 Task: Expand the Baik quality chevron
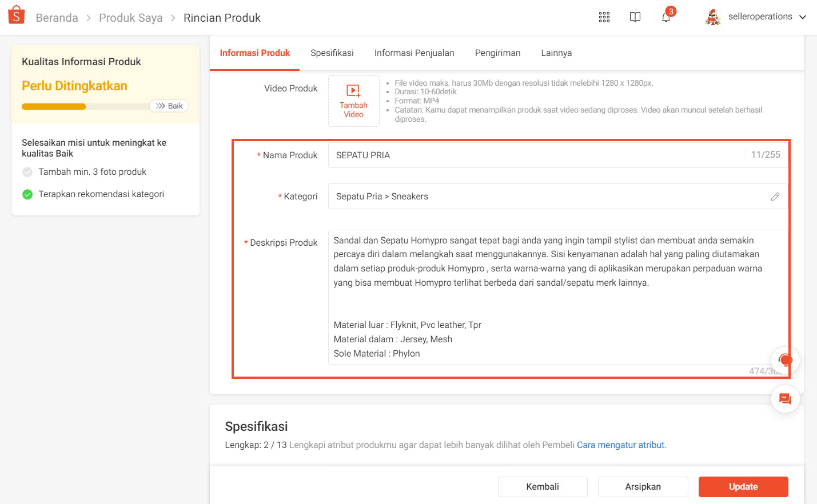tap(169, 106)
